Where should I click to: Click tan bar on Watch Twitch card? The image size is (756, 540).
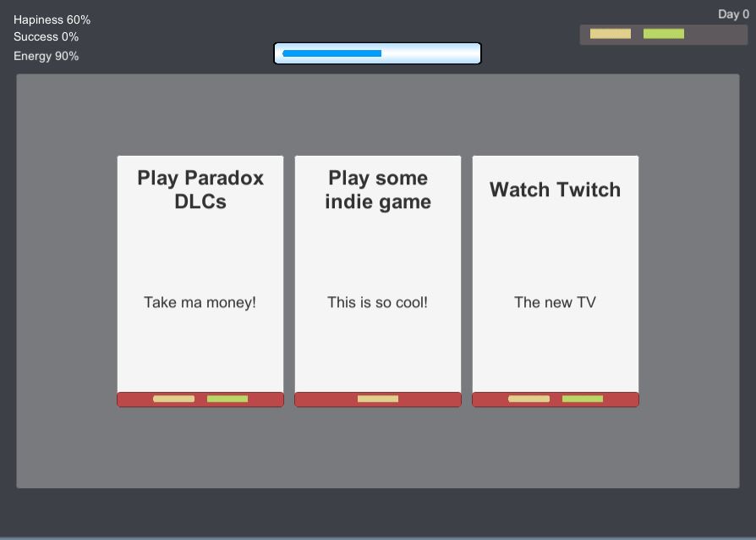coord(529,399)
